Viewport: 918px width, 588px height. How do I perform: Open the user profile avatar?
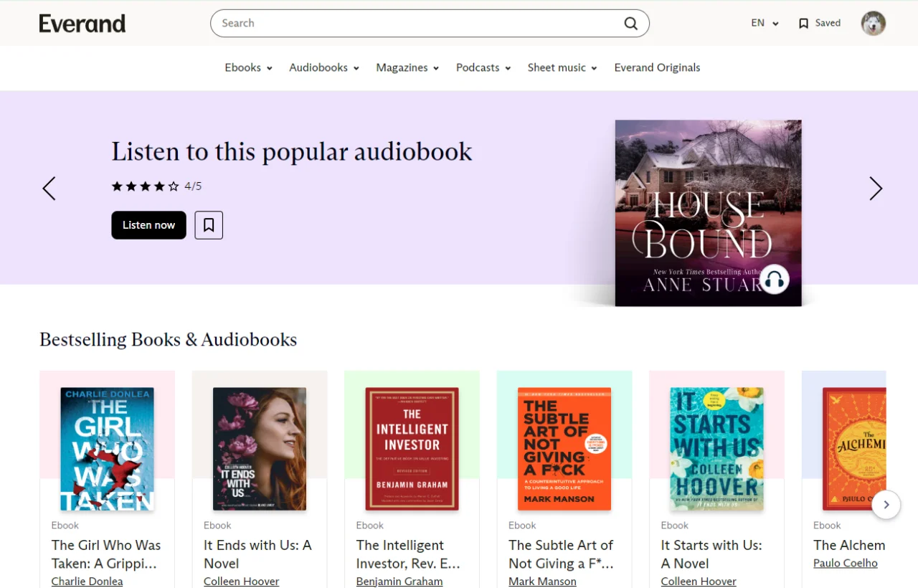873,23
